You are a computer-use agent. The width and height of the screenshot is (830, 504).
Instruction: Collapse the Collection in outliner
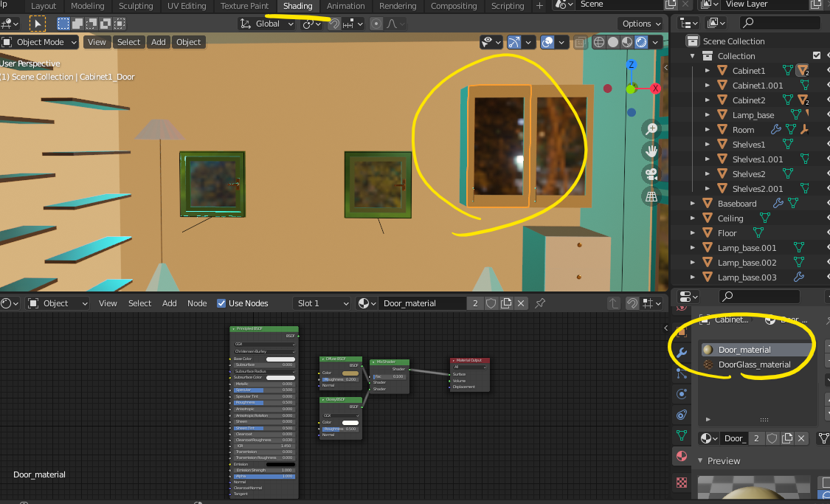[x=692, y=55]
